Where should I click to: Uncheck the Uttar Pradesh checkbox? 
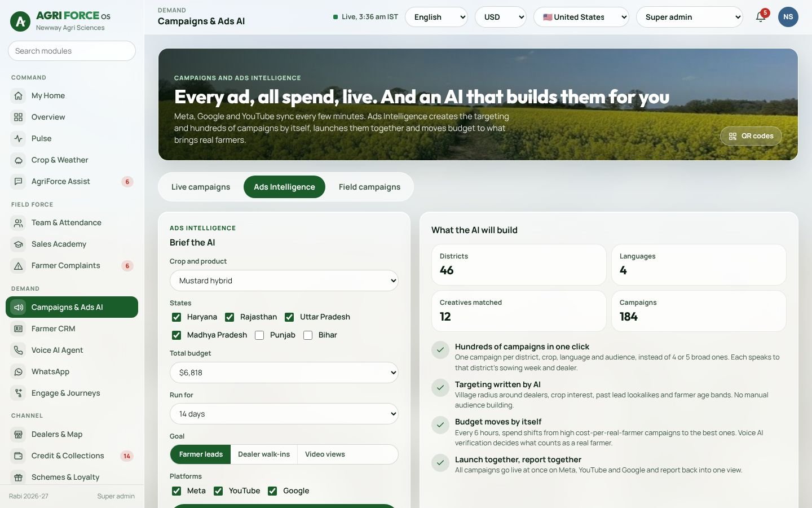pyautogui.click(x=289, y=317)
